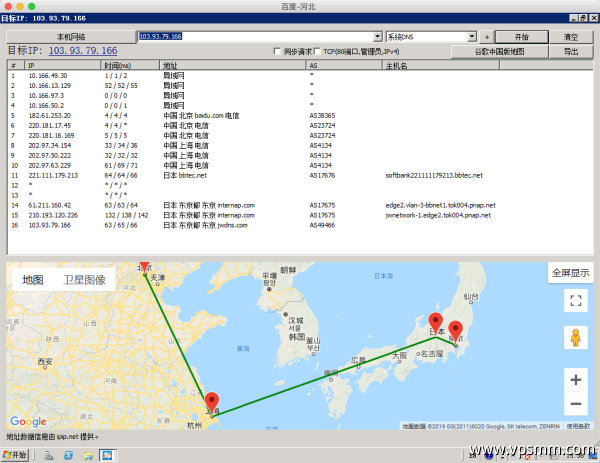Viewport: 600px width, 463px height.
Task: Click the 地址 column header
Action: 233,65
